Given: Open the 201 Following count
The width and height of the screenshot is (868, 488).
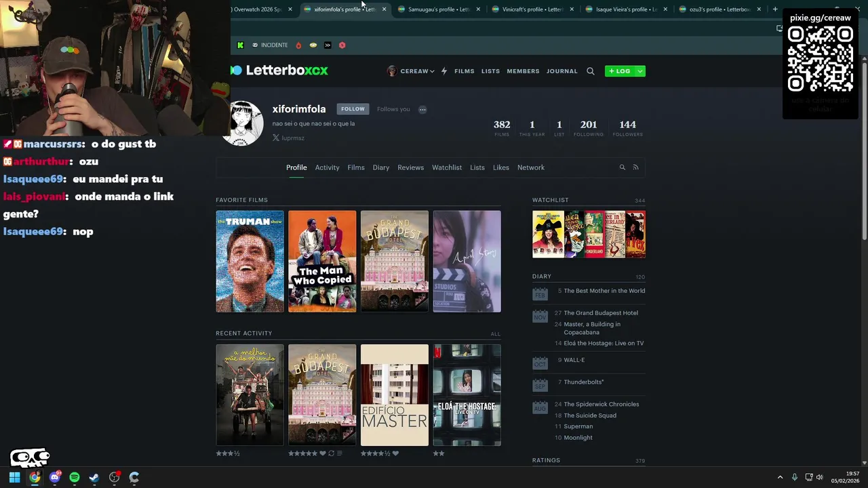Looking at the screenshot, I should tap(589, 127).
